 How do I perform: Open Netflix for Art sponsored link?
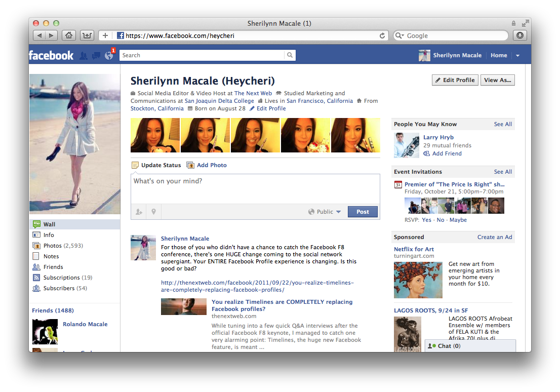pos(414,249)
